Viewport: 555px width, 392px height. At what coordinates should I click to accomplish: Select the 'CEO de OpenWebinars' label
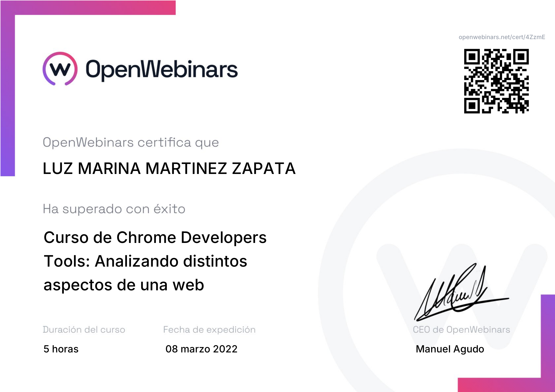click(461, 330)
